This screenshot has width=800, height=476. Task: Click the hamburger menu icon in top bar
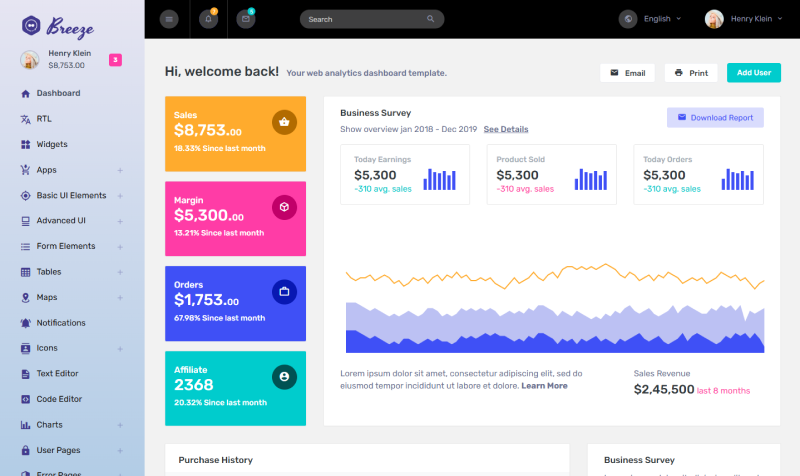(169, 19)
